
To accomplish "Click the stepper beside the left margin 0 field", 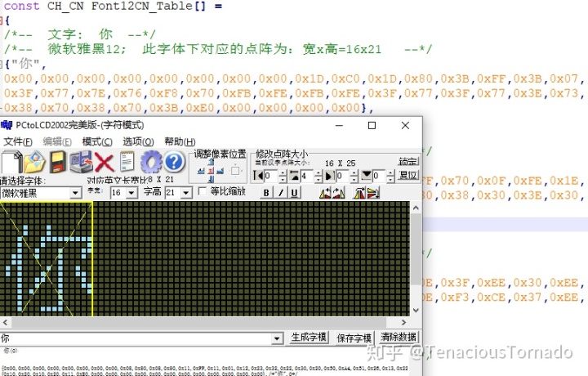I will 283,176.
